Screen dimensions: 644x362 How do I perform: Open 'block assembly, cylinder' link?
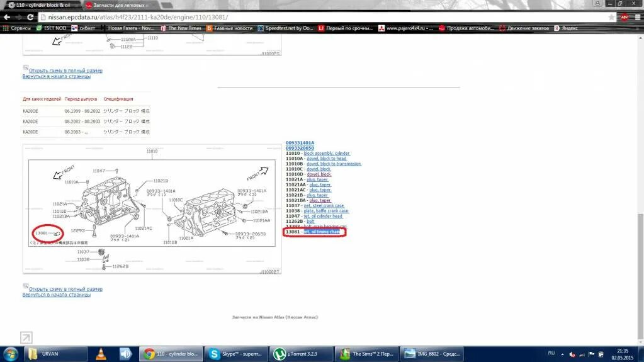pos(327,153)
